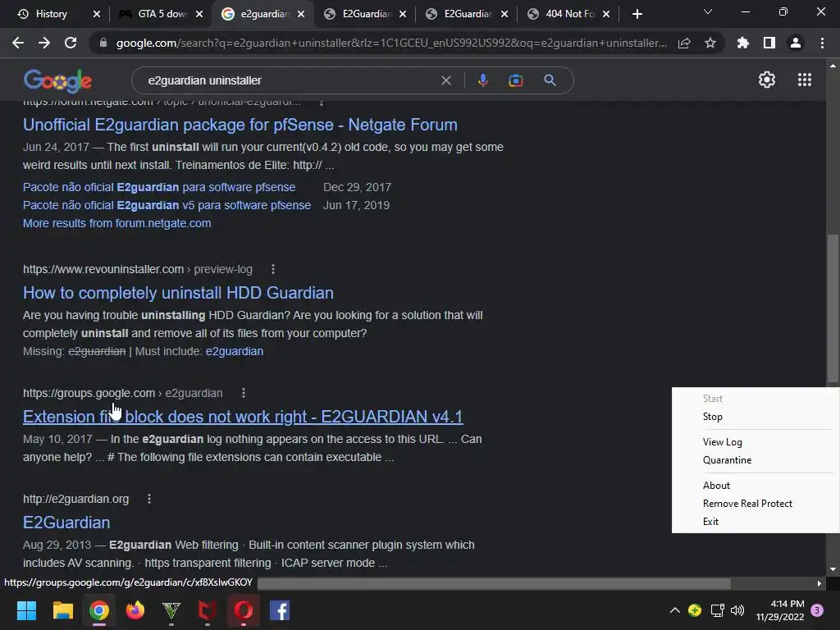The width and height of the screenshot is (840, 630).
Task: Open options for revouninstaller.com result
Action: pos(273,269)
